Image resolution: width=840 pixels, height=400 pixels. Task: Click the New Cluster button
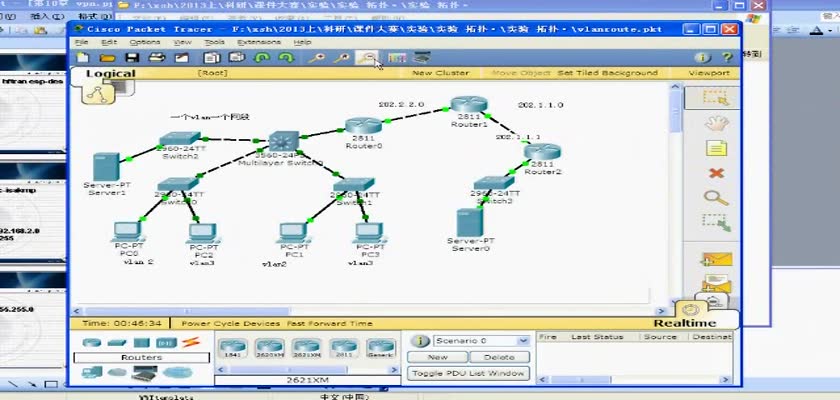[x=440, y=73]
